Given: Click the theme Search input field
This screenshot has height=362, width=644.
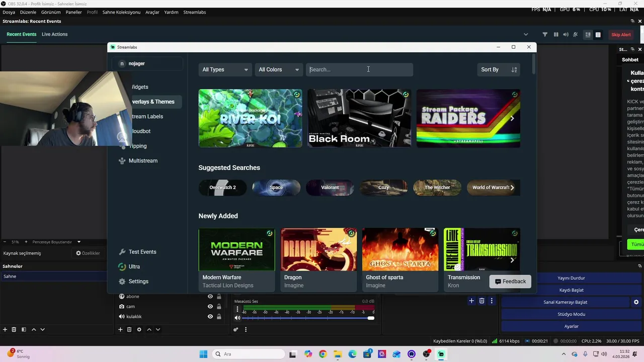Looking at the screenshot, I should click(359, 70).
